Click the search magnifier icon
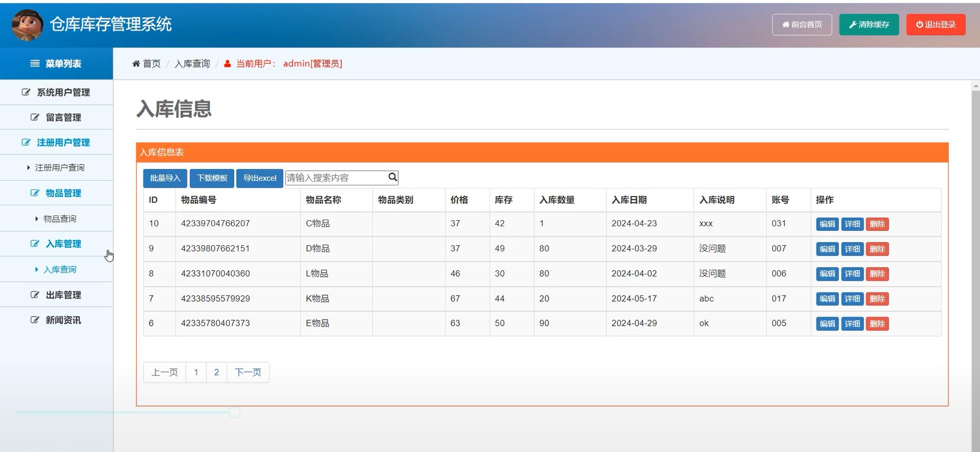Image resolution: width=980 pixels, height=452 pixels. click(393, 177)
